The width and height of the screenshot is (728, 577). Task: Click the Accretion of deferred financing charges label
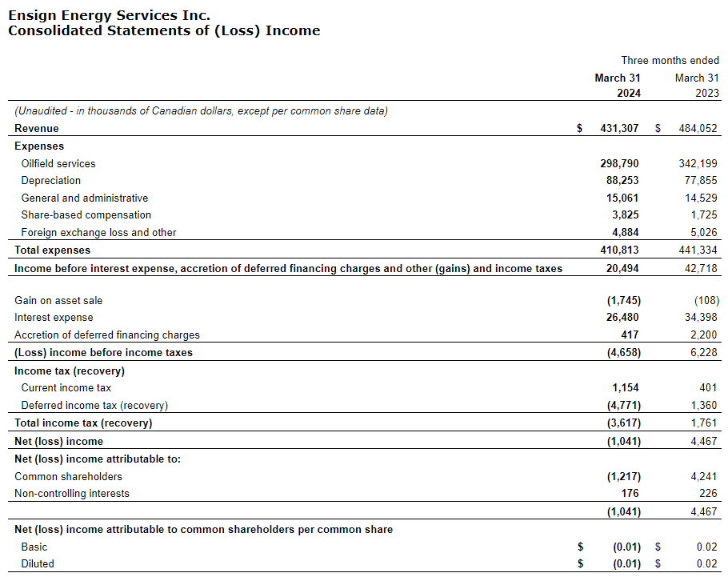point(107,335)
